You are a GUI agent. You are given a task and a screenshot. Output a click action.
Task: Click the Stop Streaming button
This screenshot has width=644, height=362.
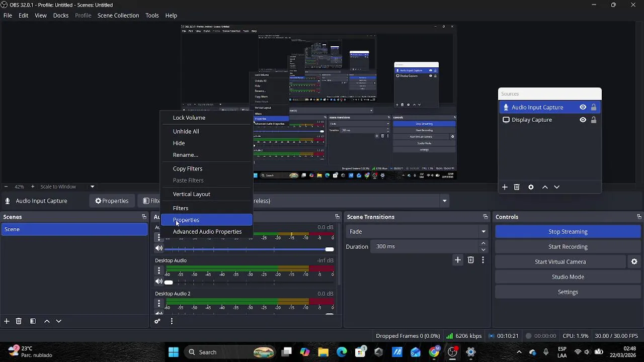568,232
